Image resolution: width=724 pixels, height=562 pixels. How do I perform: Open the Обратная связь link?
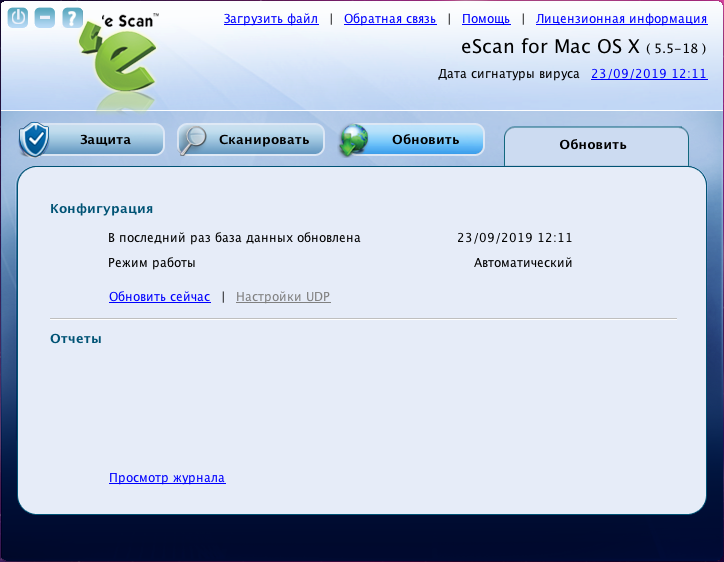(x=390, y=19)
